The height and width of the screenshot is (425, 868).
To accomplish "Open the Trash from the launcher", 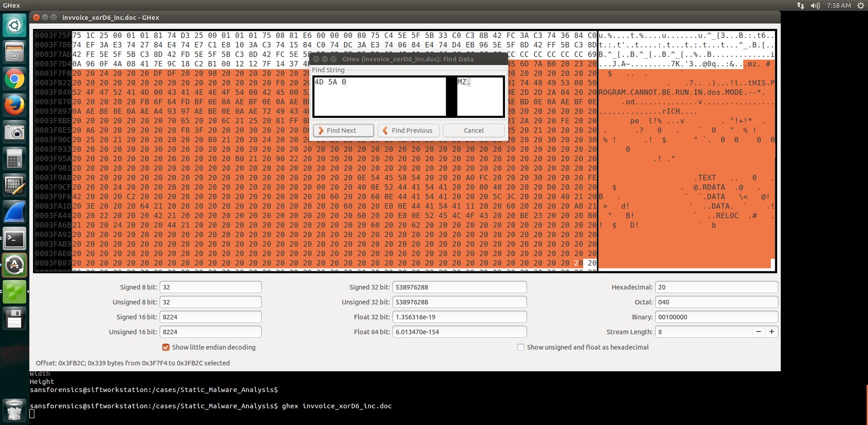I will (14, 410).
